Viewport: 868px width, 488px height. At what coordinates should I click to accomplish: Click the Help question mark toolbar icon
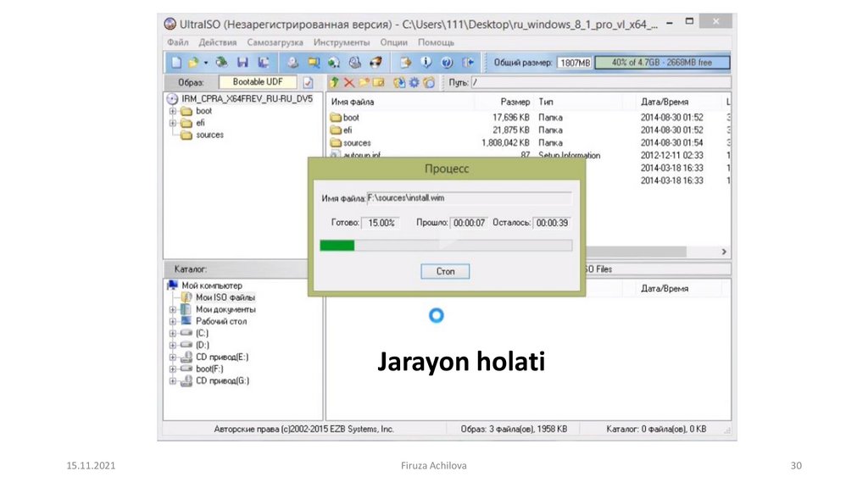pyautogui.click(x=447, y=63)
